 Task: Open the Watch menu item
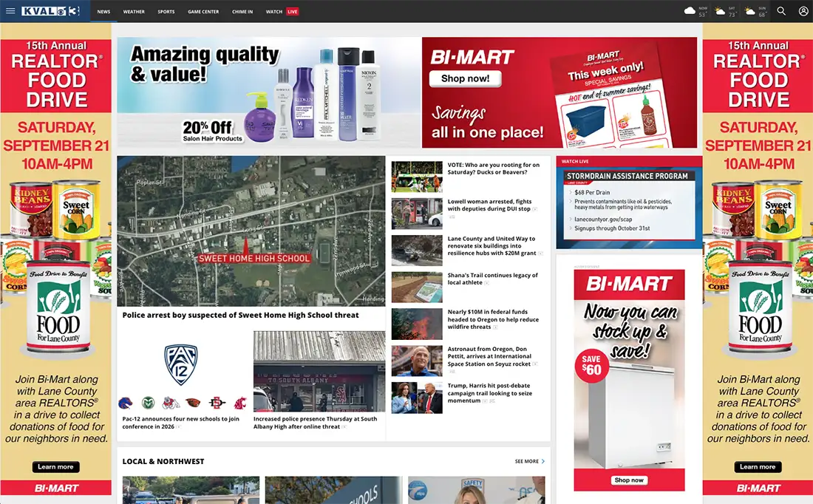(x=273, y=11)
